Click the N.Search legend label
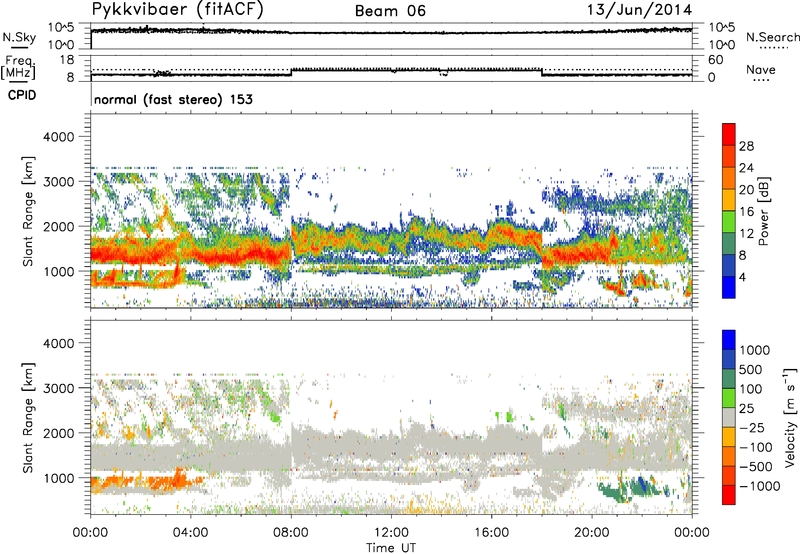Image resolution: width=800 pixels, height=554 pixels. pyautogui.click(x=773, y=37)
